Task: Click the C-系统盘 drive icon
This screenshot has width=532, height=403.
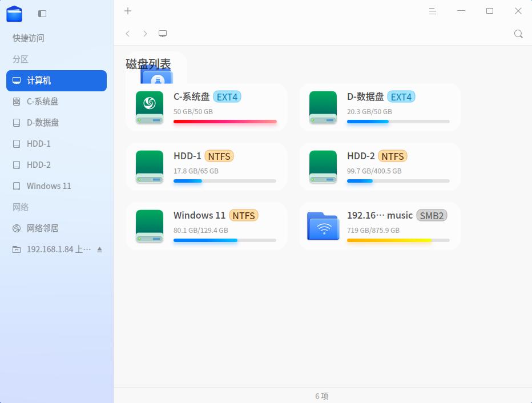Action: tap(150, 107)
